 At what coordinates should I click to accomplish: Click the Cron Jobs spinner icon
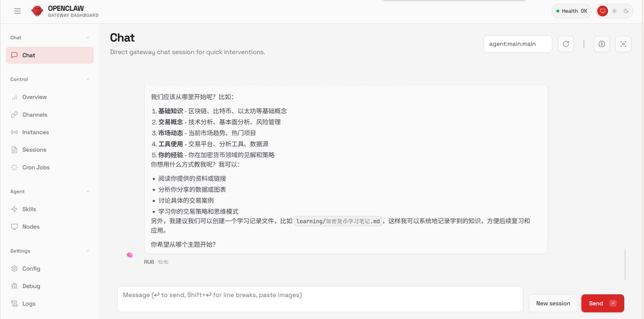pos(14,167)
